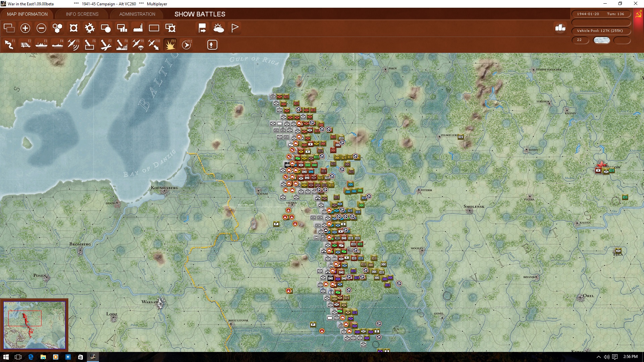Select rail transport mode (F2)
The height and width of the screenshot is (362, 644).
[x=25, y=44]
